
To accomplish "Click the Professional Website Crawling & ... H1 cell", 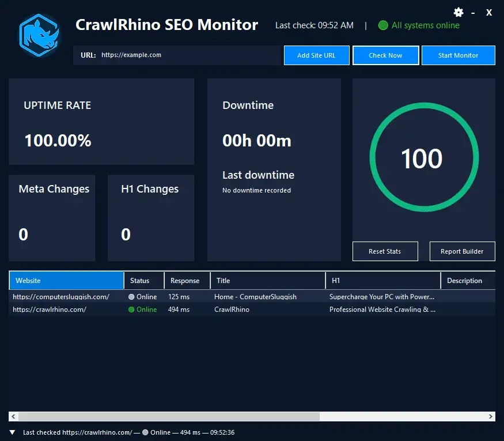I will click(x=382, y=310).
